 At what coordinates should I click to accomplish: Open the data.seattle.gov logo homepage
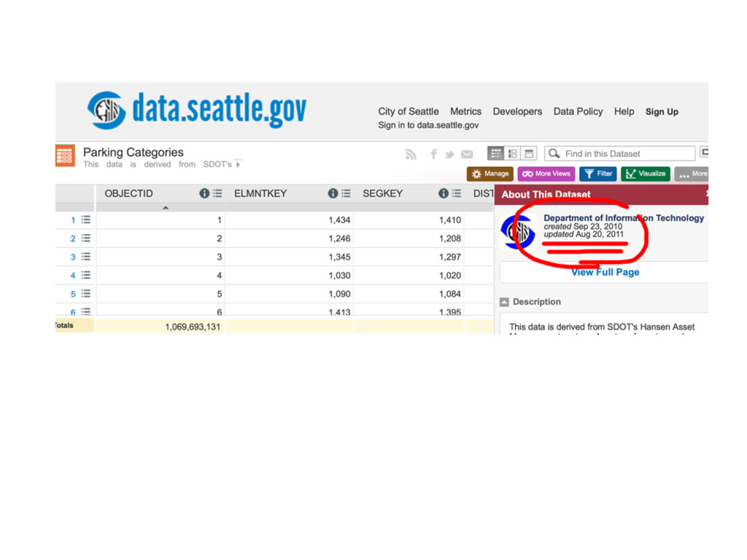[197, 110]
